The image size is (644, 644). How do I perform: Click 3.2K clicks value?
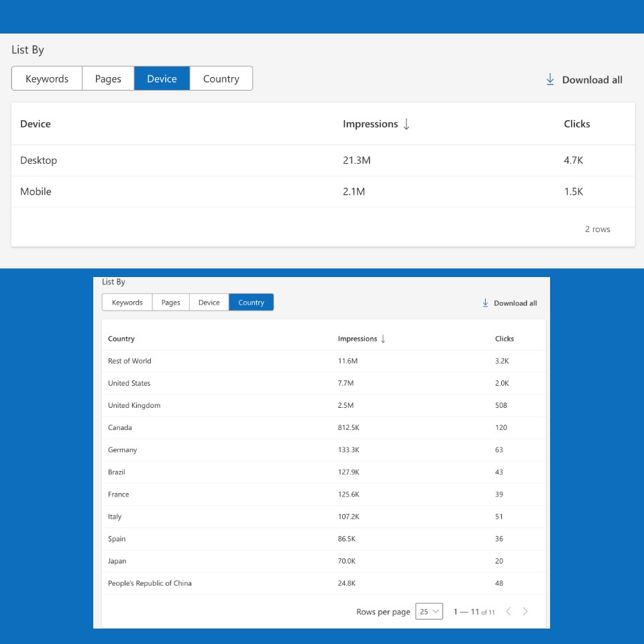click(502, 361)
